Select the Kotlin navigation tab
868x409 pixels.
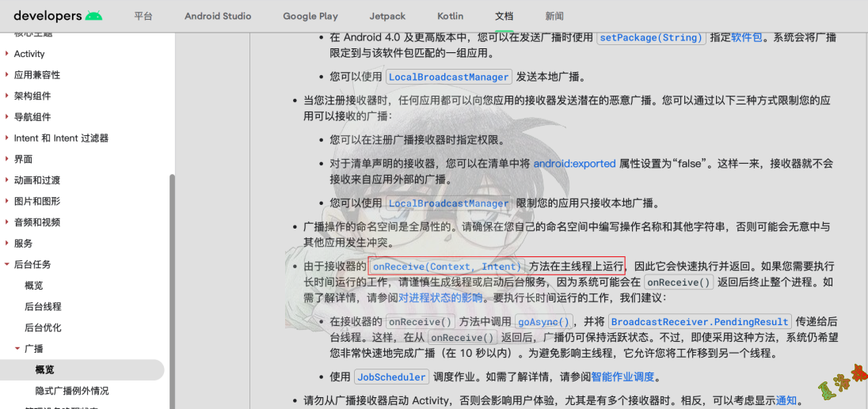click(x=450, y=16)
